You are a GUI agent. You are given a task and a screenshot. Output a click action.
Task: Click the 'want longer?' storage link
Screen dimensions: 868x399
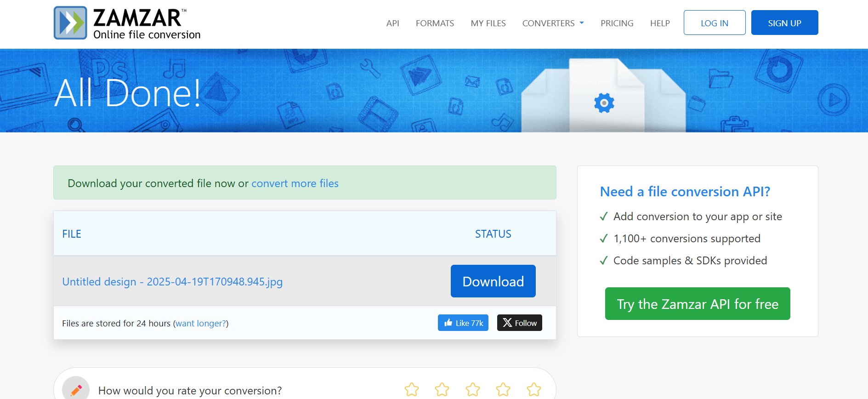click(x=201, y=323)
